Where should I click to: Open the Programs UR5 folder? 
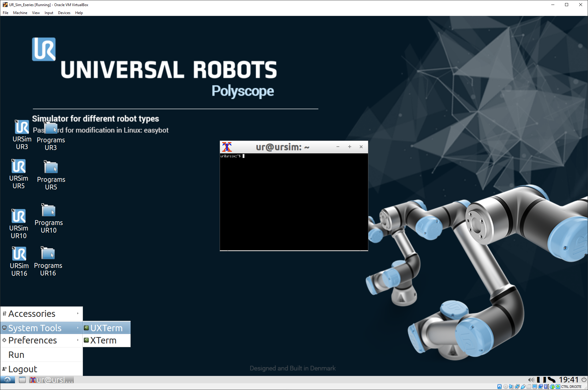click(51, 168)
